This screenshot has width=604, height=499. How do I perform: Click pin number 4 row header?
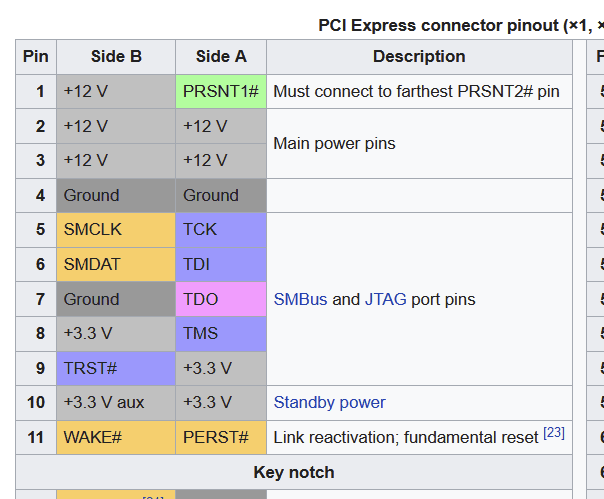coord(36,195)
